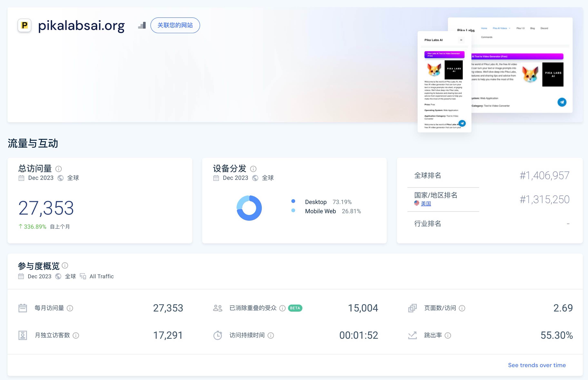The image size is (588, 380).
Task: Click the Mobile Web light blue legend dot
Action: tap(293, 211)
